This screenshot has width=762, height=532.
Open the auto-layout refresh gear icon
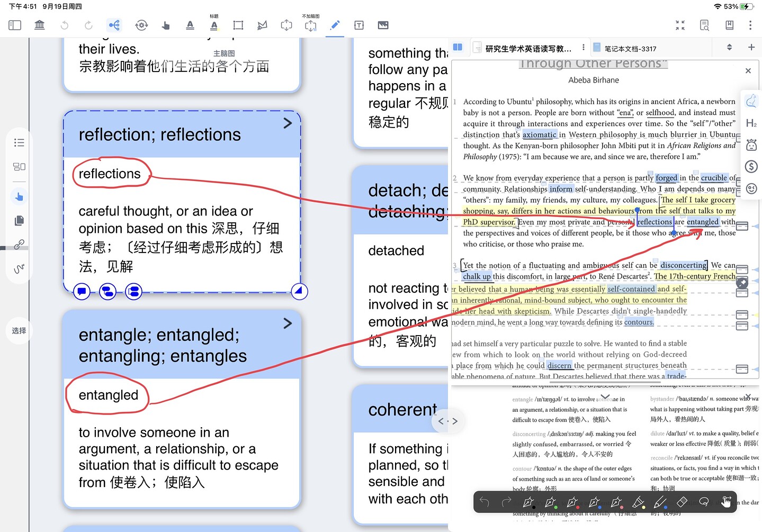click(141, 25)
